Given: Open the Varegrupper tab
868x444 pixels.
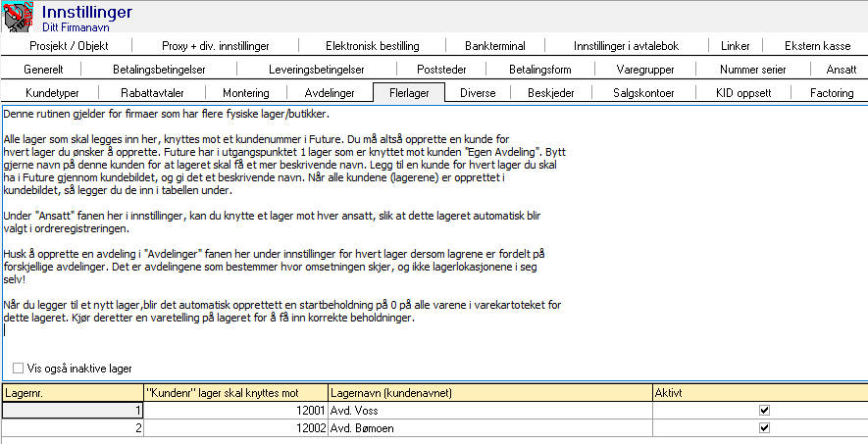Looking at the screenshot, I should [x=645, y=70].
